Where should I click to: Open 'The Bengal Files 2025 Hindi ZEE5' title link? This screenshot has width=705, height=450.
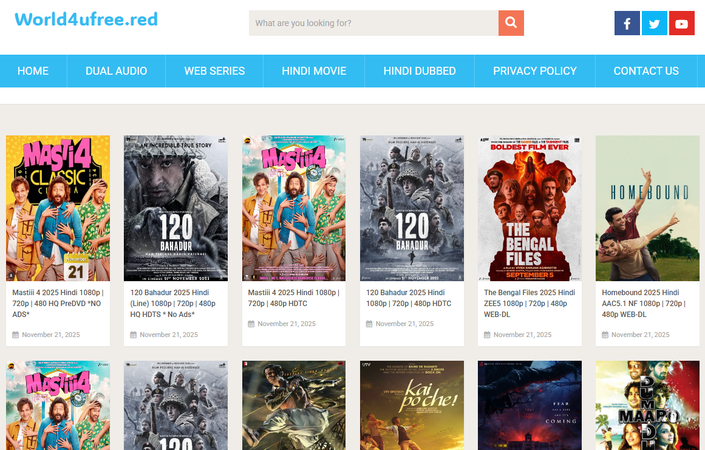[x=529, y=303]
